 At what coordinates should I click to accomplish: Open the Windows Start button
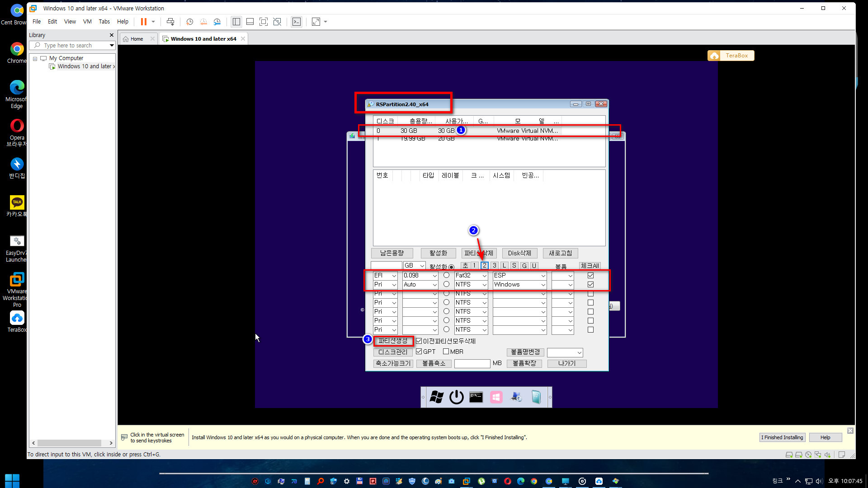point(12,480)
